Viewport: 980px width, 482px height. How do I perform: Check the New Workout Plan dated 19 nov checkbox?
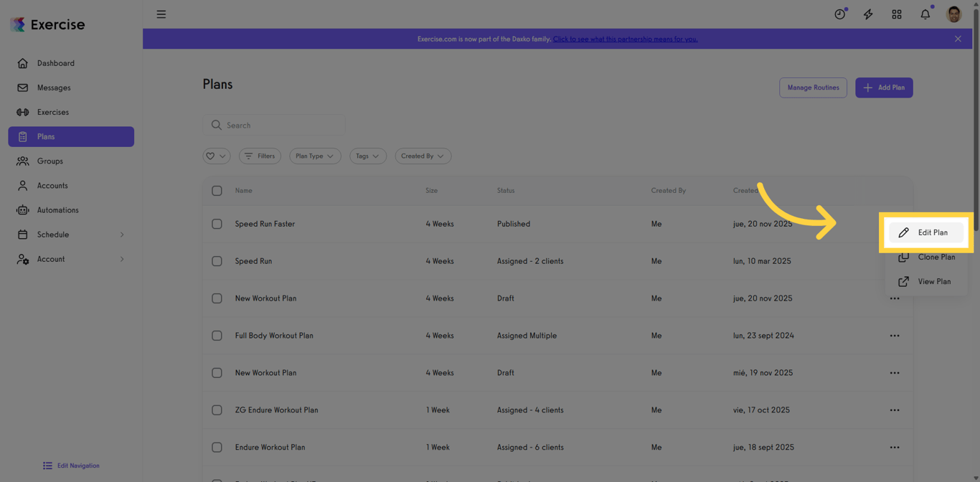pyautogui.click(x=217, y=373)
